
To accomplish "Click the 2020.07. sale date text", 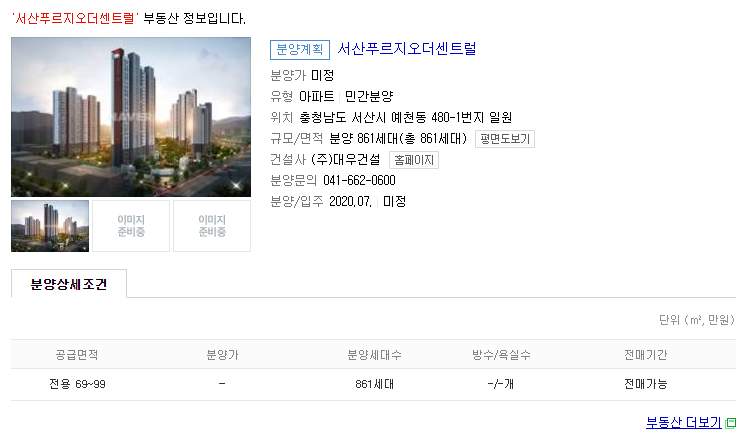I will pos(350,202).
